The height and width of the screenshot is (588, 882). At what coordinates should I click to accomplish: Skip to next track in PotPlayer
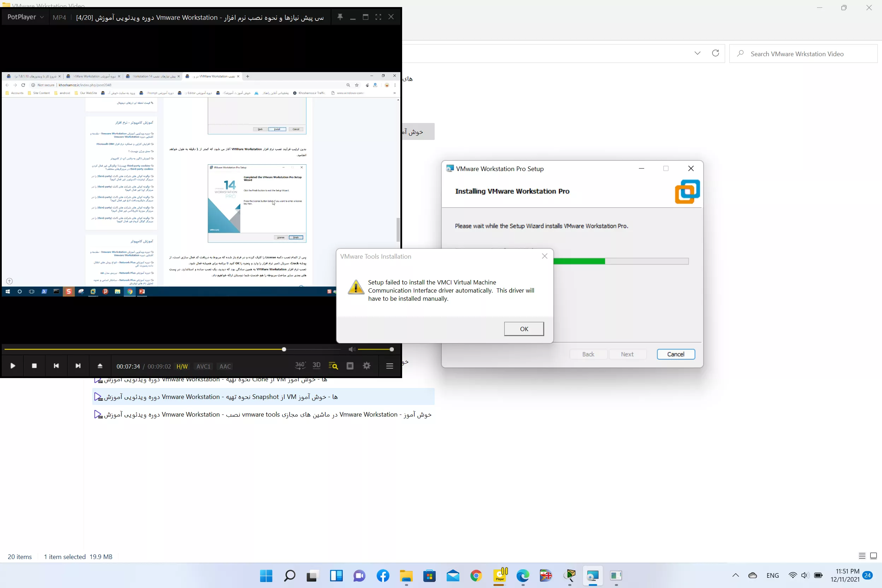pos(78,366)
